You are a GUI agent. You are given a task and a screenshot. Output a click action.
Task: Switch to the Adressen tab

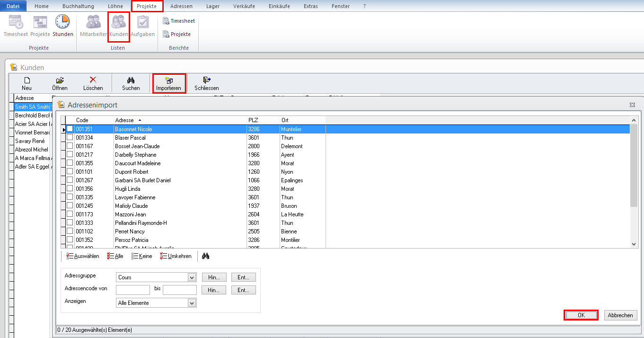click(181, 6)
